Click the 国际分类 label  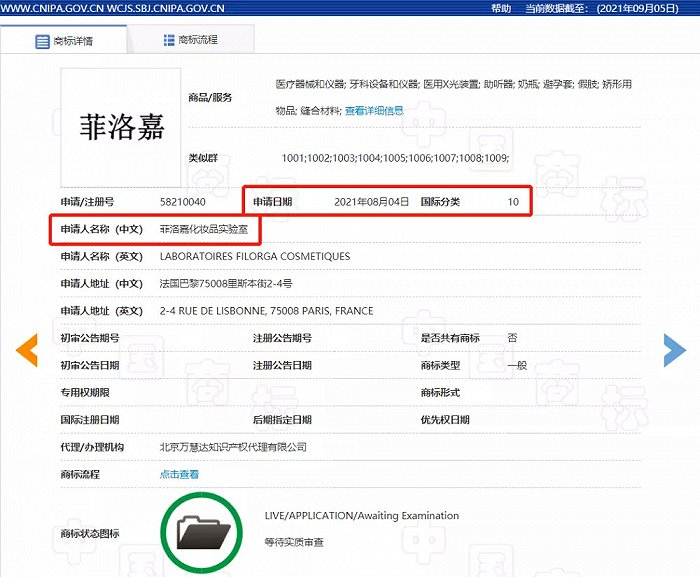click(x=440, y=202)
